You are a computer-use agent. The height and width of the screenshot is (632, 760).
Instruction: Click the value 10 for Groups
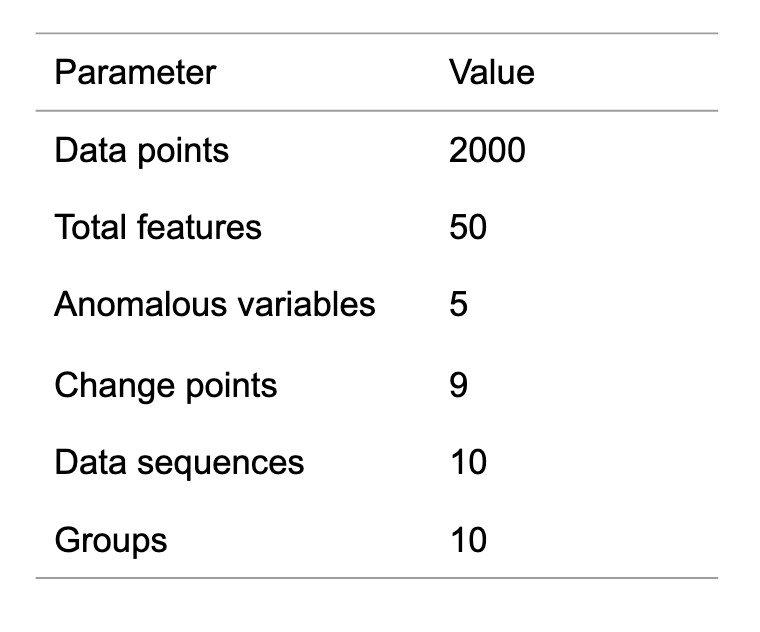[x=468, y=539]
